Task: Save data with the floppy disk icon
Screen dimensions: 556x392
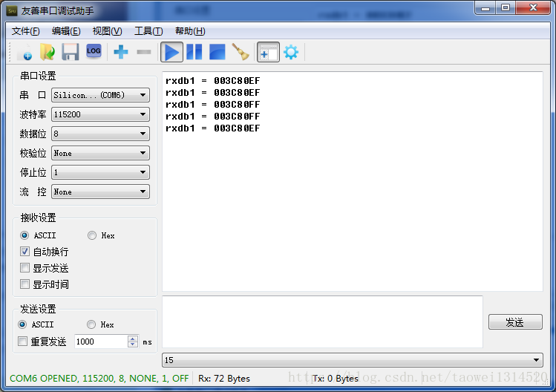Action: coord(71,52)
